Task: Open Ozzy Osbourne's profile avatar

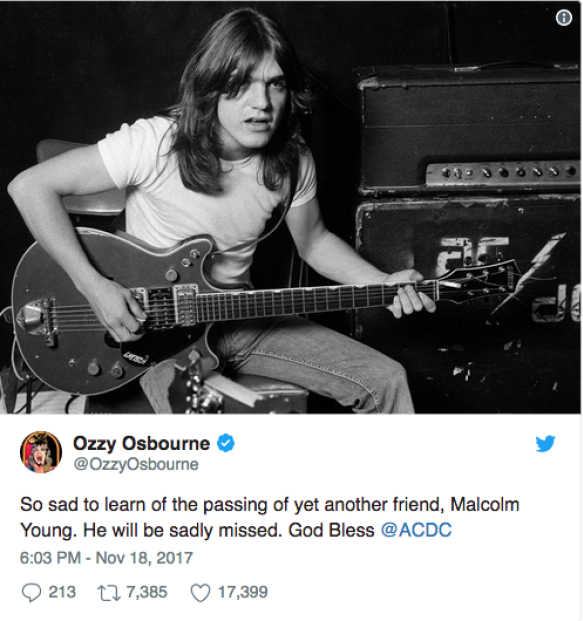Action: 41,452
